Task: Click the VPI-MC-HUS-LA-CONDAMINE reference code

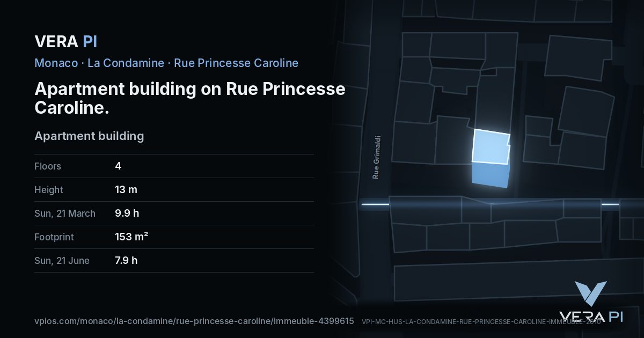Action: coord(481,322)
